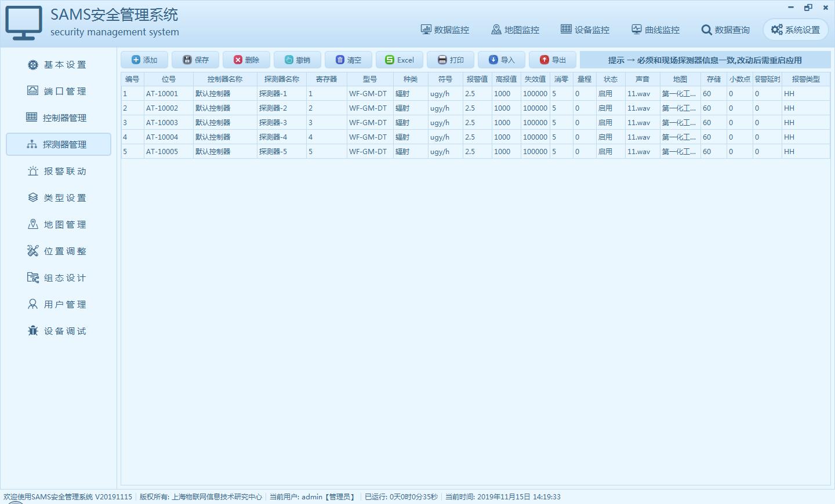This screenshot has height=504, width=835.
Task: Open 端口管理 in the sidebar
Action: point(58,92)
